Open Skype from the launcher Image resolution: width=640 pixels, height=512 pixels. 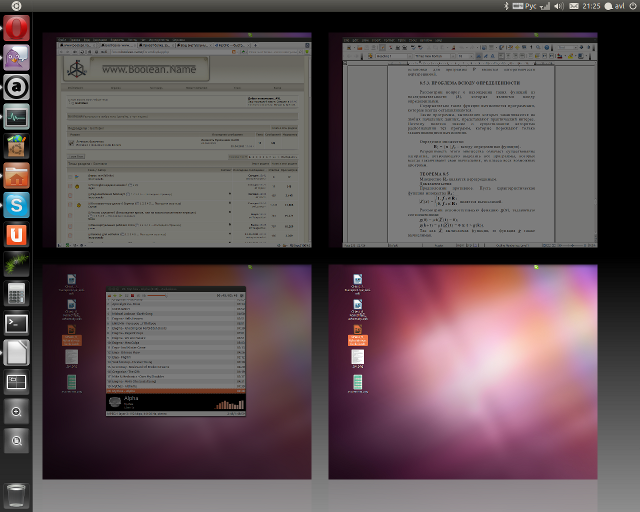click(17, 205)
